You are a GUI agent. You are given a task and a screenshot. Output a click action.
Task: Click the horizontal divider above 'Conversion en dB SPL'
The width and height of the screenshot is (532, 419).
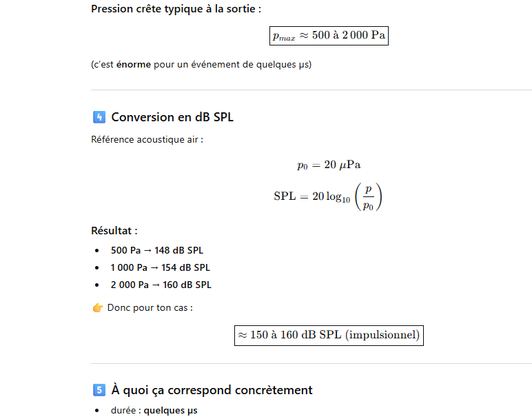tap(311, 90)
